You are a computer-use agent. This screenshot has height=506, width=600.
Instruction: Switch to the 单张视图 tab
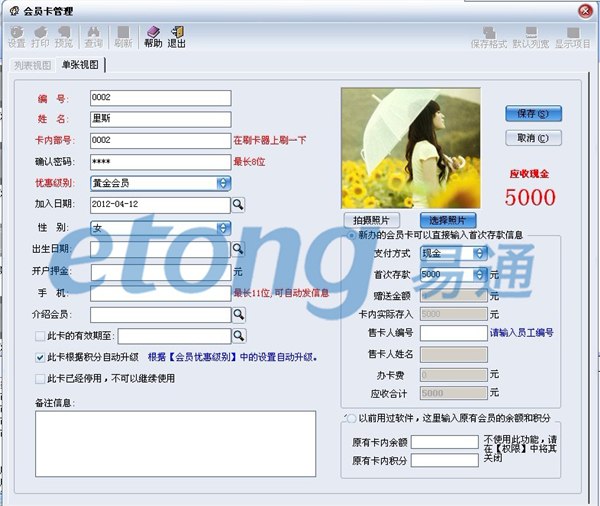80,65
